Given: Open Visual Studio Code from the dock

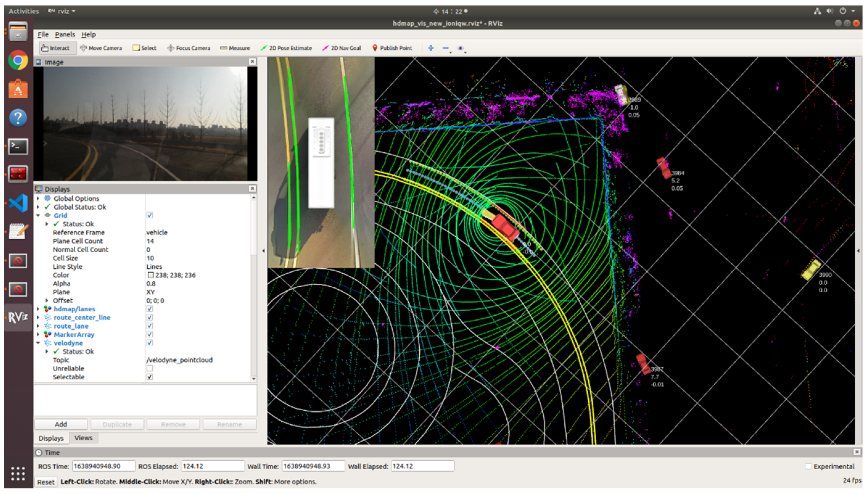Looking at the screenshot, I should point(18,203).
